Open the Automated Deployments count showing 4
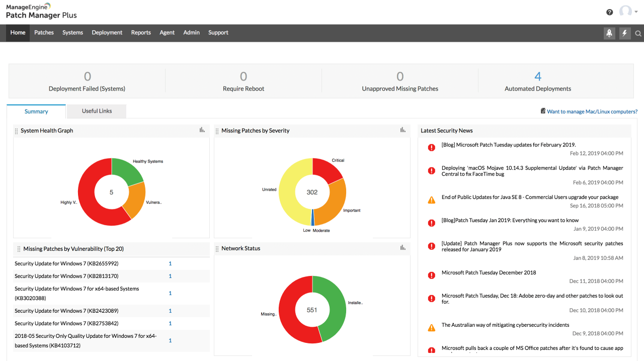The height and width of the screenshot is (361, 644). (x=537, y=76)
